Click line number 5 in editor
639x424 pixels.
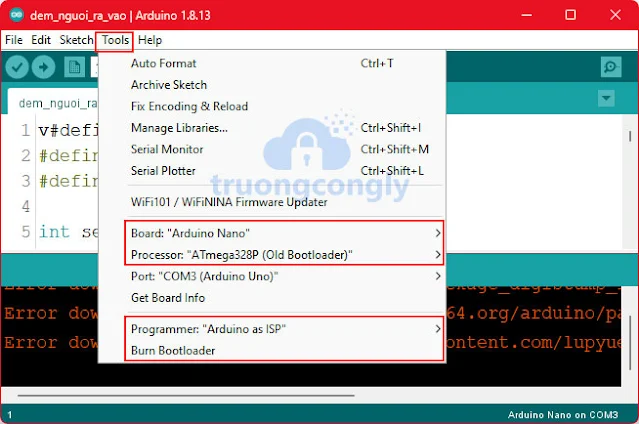pyautogui.click(x=26, y=232)
